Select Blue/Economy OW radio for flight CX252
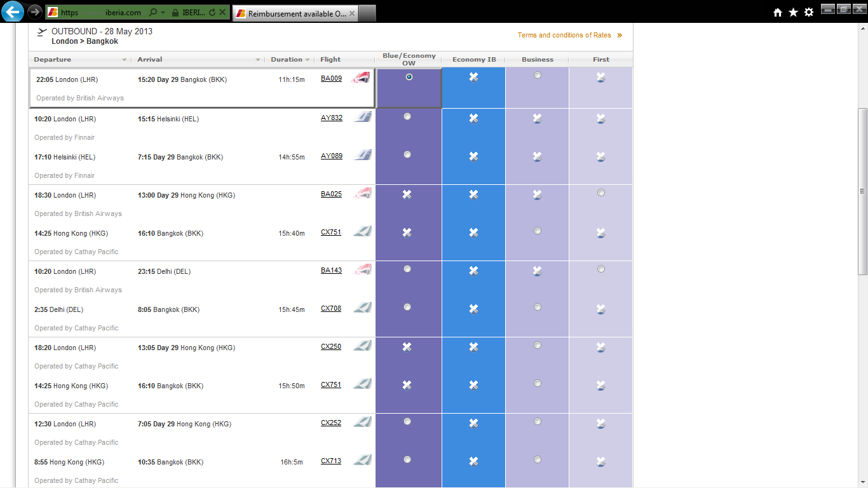 point(407,421)
